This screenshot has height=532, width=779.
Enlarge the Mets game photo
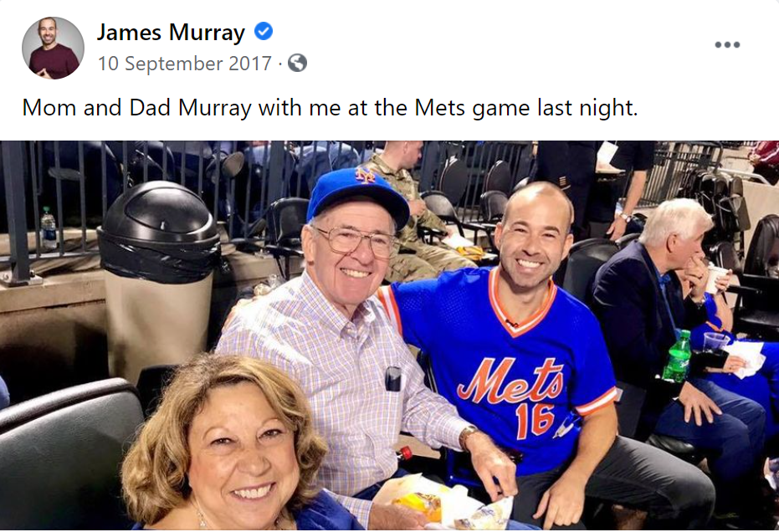pyautogui.click(x=389, y=335)
